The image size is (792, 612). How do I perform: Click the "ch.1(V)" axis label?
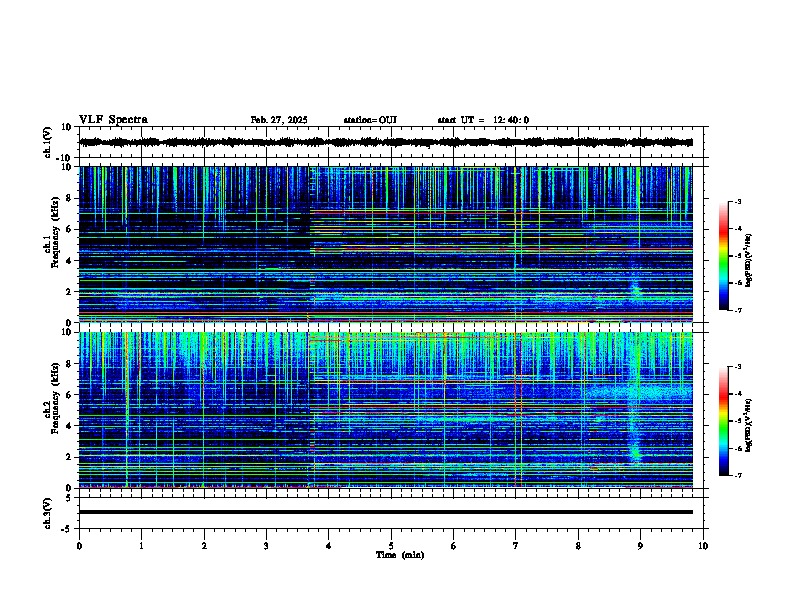(48, 142)
